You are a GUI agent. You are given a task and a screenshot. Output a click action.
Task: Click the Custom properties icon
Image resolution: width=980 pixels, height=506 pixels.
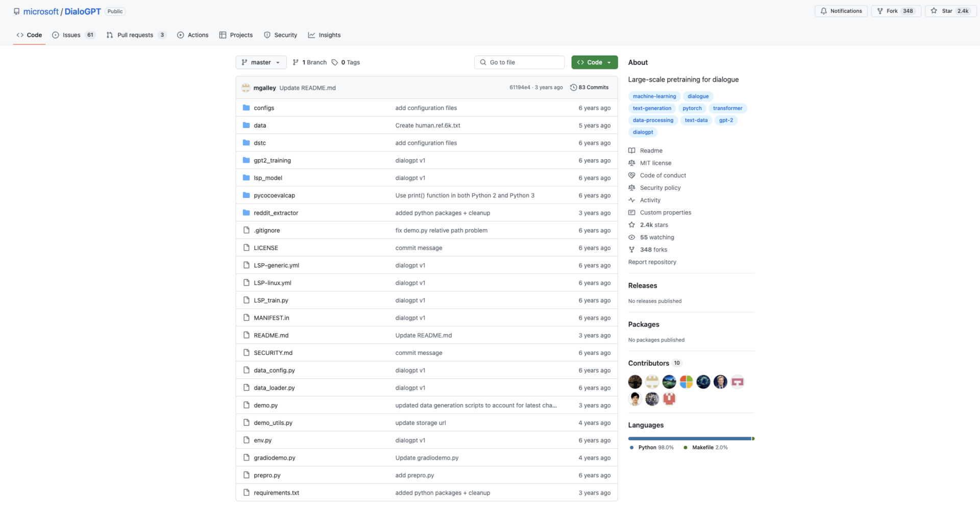tap(632, 212)
